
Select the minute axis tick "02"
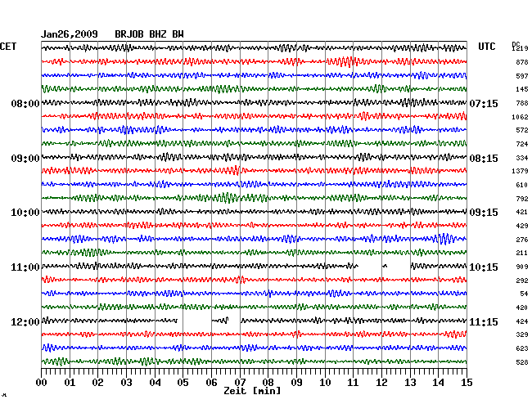pyautogui.click(x=97, y=383)
